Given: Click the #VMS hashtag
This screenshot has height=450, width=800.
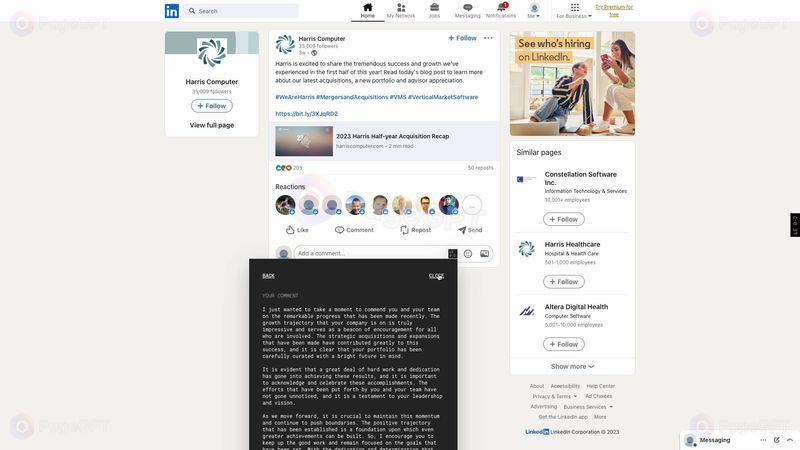Looking at the screenshot, I should 398,97.
